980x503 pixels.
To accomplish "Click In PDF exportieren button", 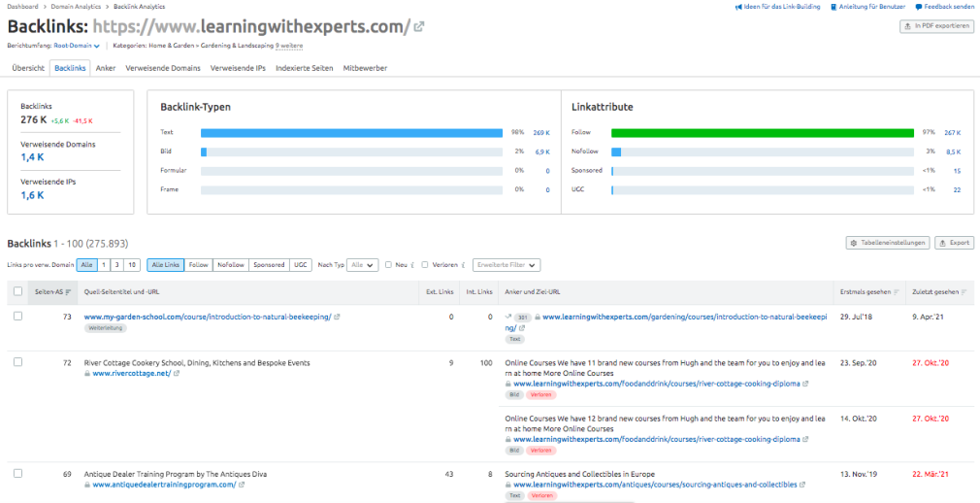I will pyautogui.click(x=935, y=26).
